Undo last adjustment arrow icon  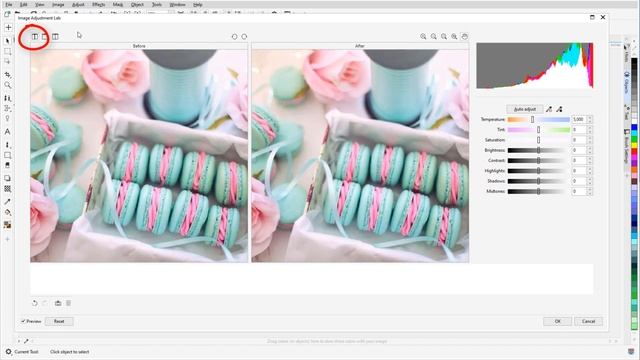click(35, 303)
